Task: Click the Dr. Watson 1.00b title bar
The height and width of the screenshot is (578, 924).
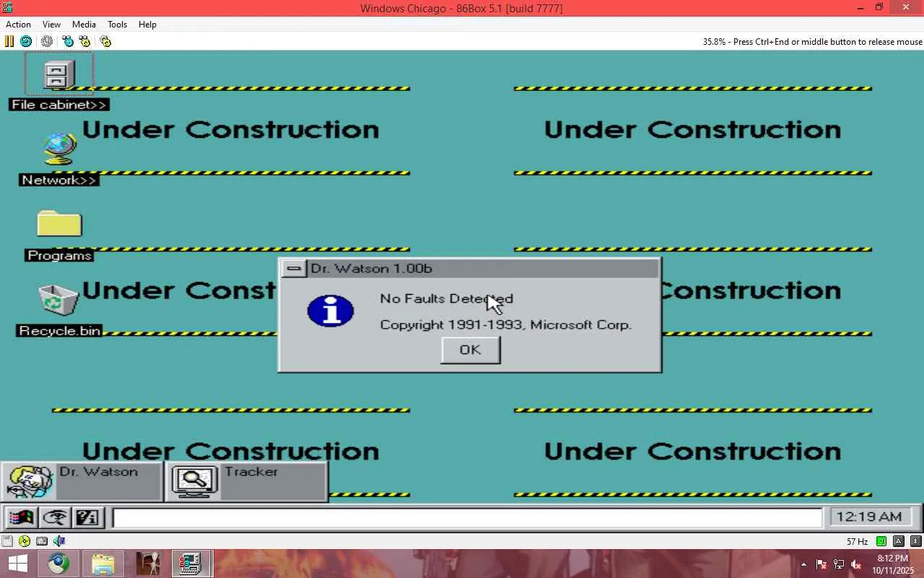Action: click(x=482, y=269)
